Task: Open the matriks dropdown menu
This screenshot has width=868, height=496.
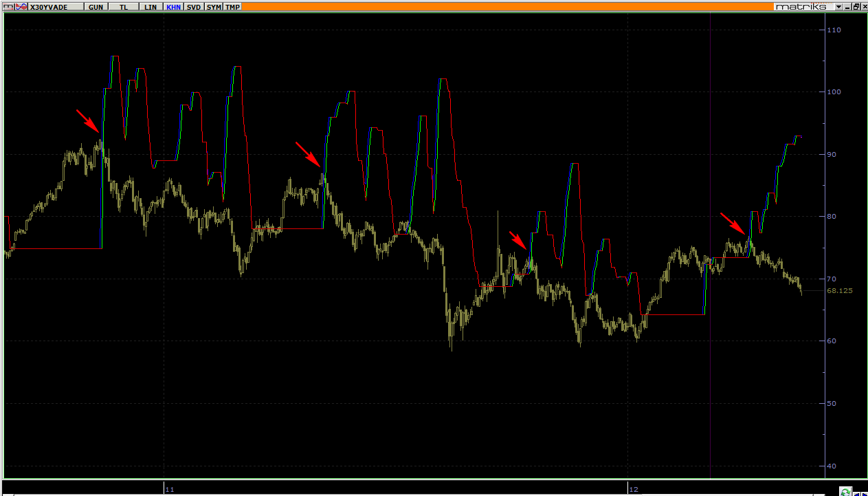Action: 838,7
